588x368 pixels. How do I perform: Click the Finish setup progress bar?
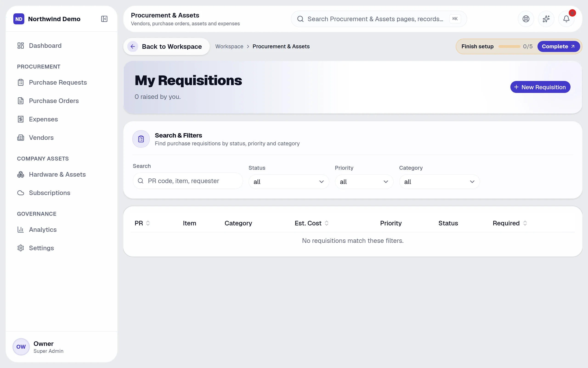pos(509,46)
